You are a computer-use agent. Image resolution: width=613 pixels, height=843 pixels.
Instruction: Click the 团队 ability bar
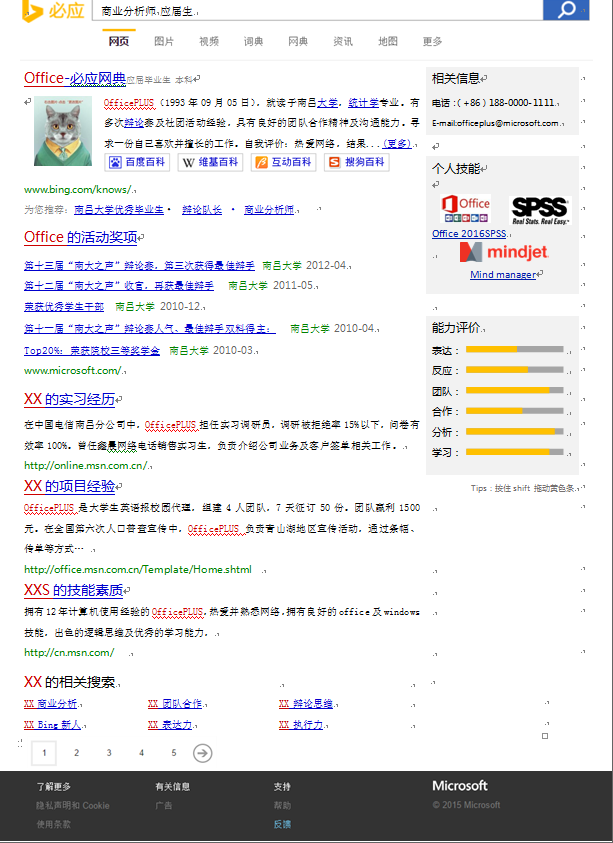[x=515, y=390]
